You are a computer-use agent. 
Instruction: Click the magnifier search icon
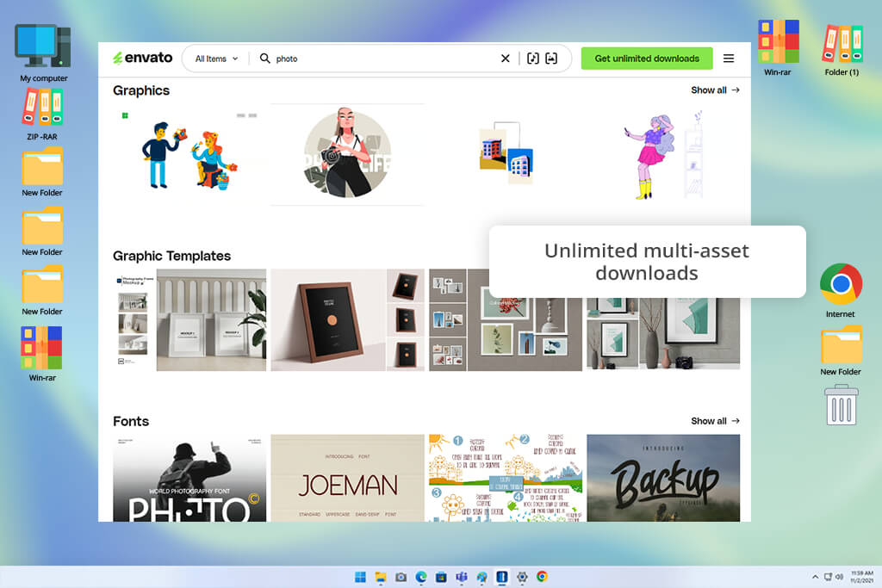coord(265,59)
